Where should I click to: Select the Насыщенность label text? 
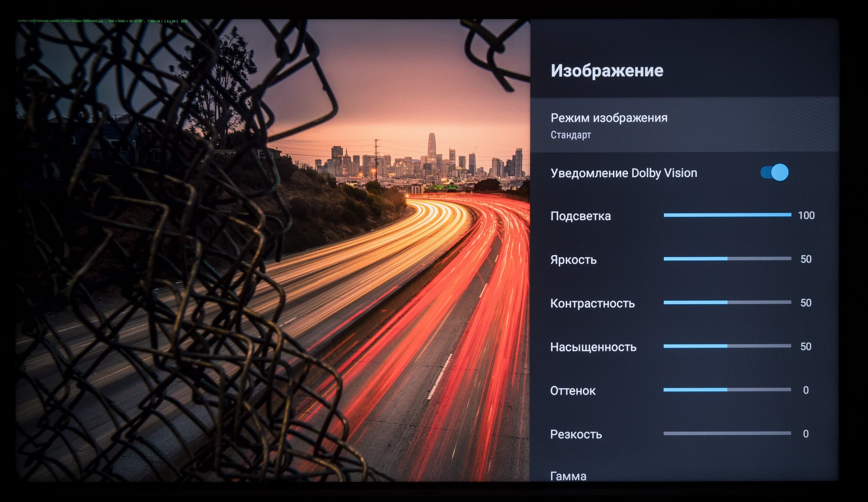pyautogui.click(x=593, y=347)
